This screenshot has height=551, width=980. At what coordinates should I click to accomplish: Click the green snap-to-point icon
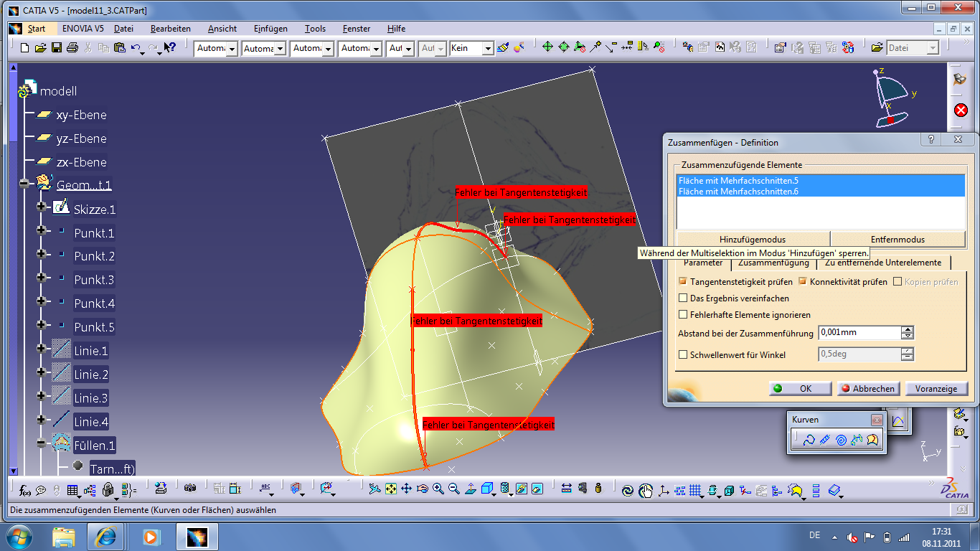click(x=547, y=47)
